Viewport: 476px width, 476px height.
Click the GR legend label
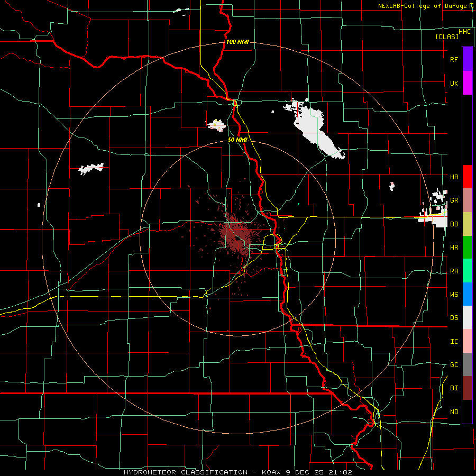click(x=454, y=200)
